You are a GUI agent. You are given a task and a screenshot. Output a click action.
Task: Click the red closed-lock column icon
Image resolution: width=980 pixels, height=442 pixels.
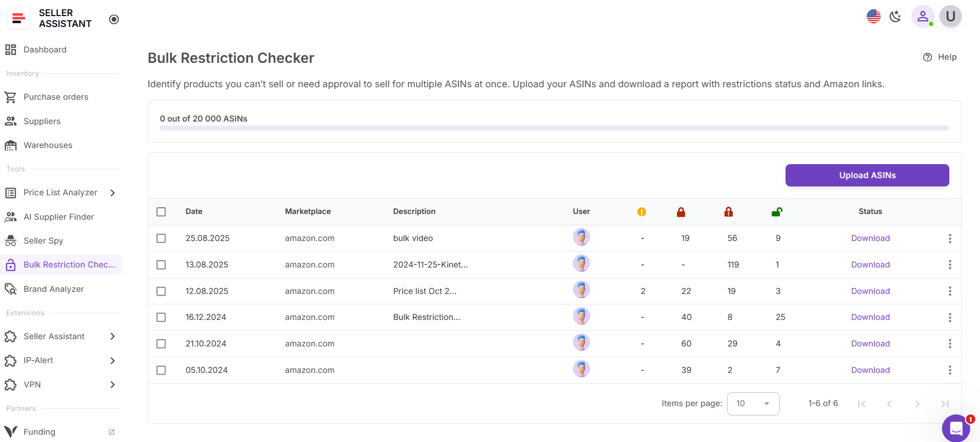[x=681, y=212]
